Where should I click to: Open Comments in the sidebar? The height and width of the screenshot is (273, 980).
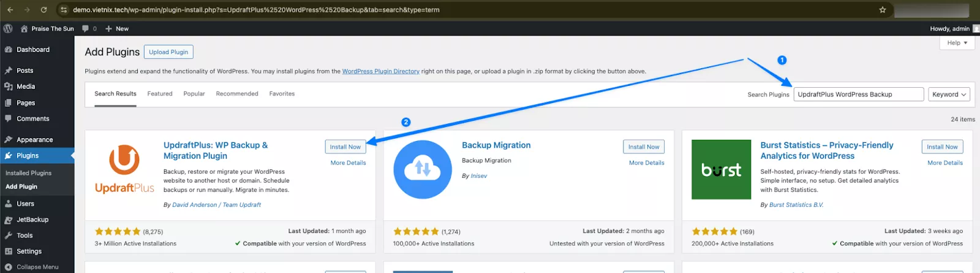33,119
